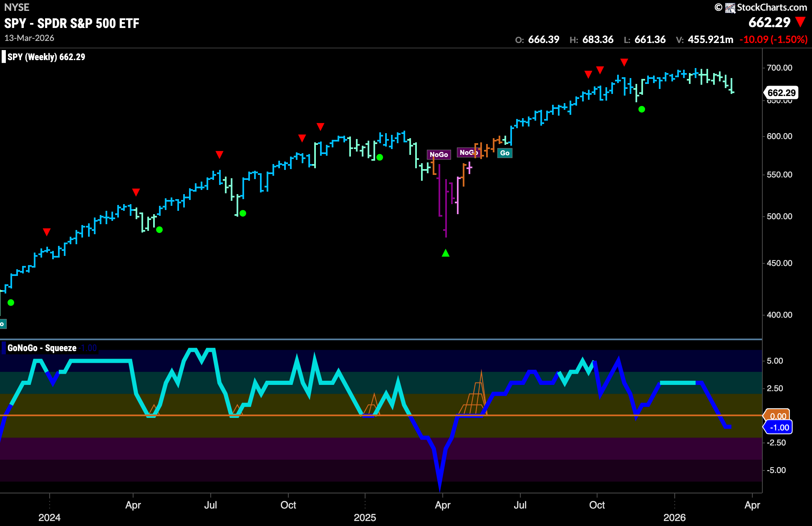Click the -1.00 blue value tag on the squeeze axis
Image resolution: width=812 pixels, height=526 pixels.
779,427
